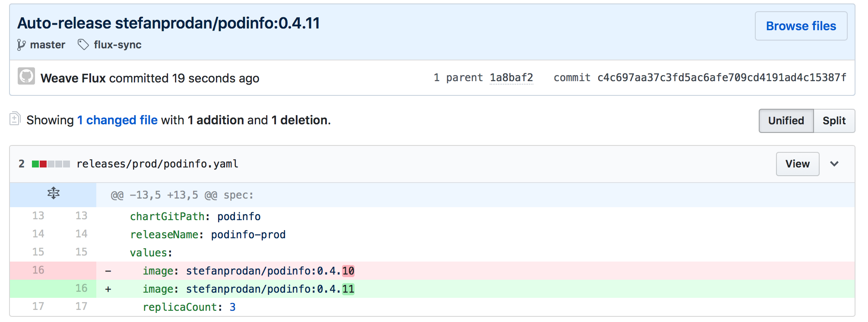Switch to Split diff view
868x322 pixels.
pos(834,121)
